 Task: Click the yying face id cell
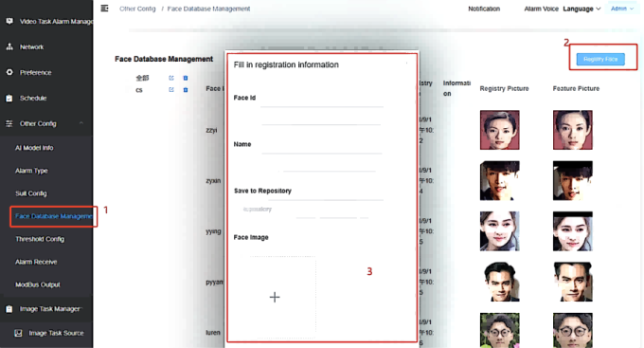(x=213, y=231)
